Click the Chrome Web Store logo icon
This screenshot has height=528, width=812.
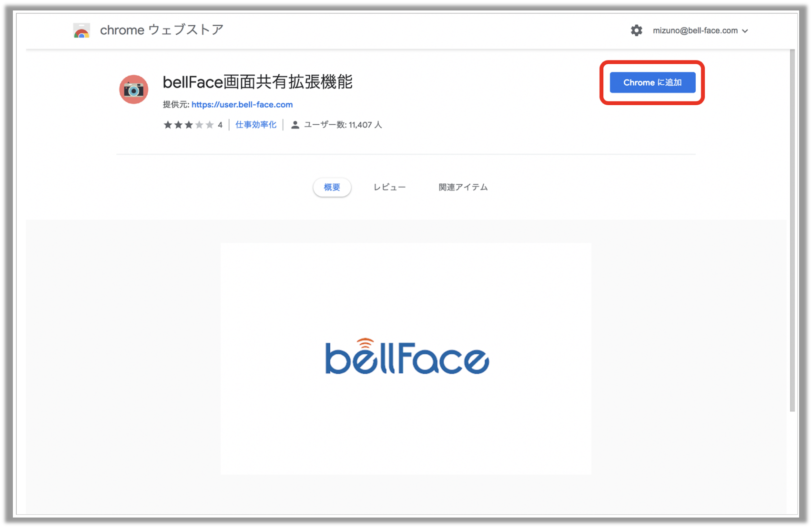[81, 30]
